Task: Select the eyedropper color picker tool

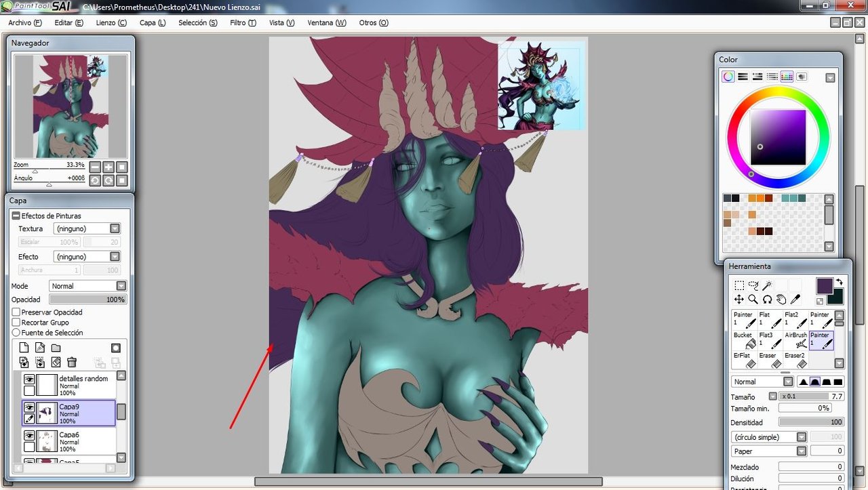Action: [x=795, y=299]
